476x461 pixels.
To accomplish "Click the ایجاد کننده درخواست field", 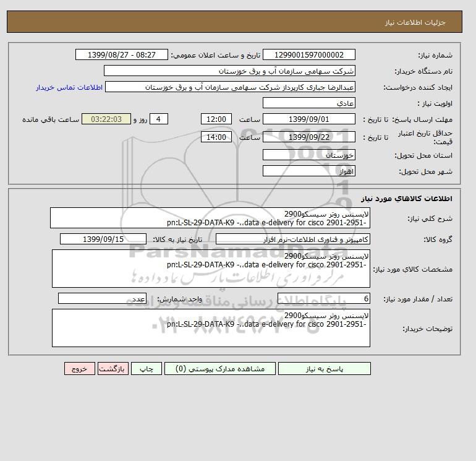I will coord(230,87).
